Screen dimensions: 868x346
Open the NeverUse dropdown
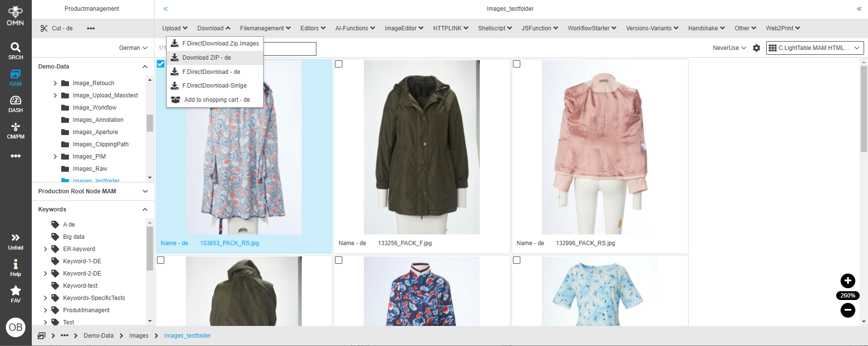click(x=729, y=48)
